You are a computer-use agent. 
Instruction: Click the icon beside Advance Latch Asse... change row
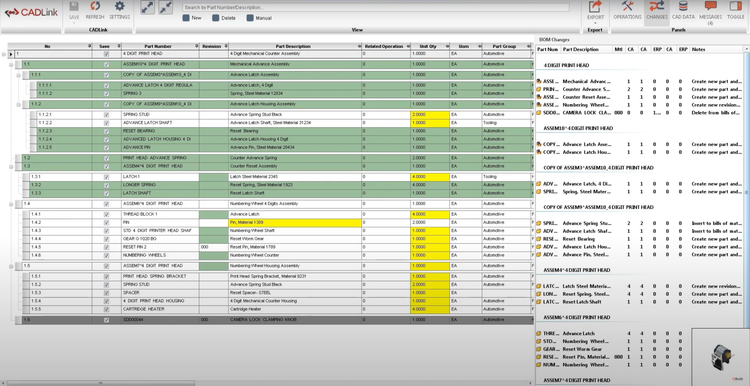coord(539,144)
